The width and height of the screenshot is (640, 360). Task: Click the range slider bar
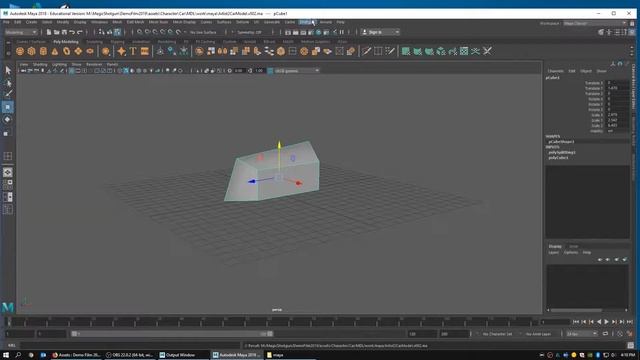coord(172,334)
